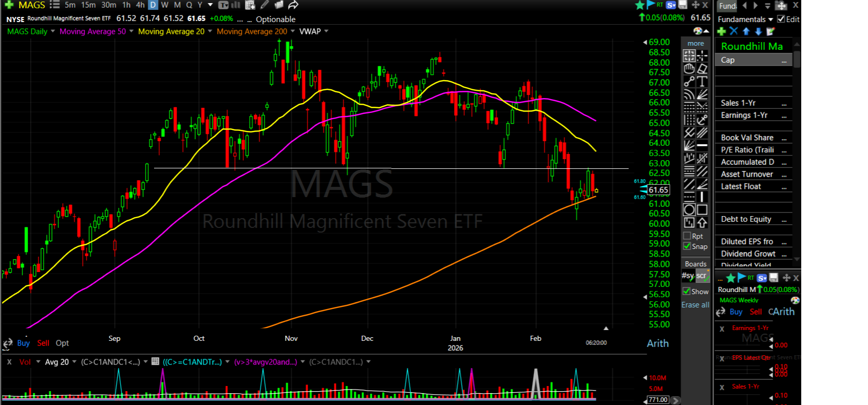This screenshot has height=405, width=868.
Task: Select the pointer selection drawing tool
Action: [x=689, y=55]
